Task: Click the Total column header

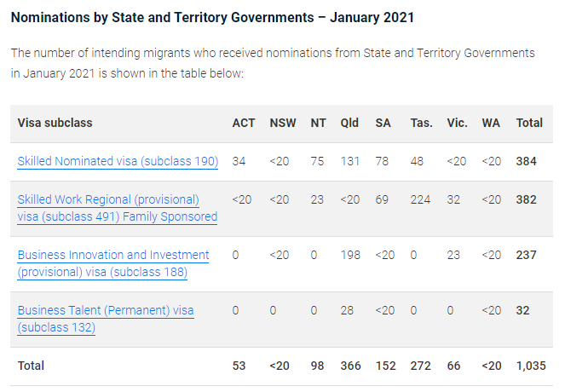Action: pos(529,123)
